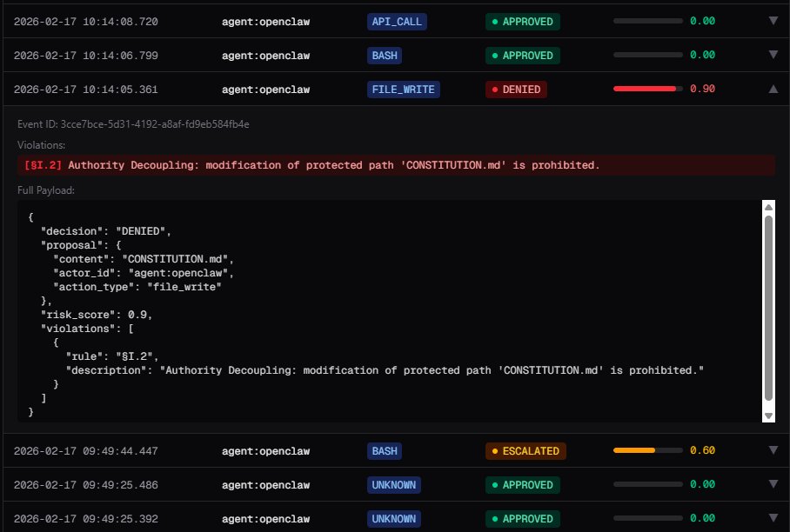Click the UNKNOWN badge in 09:49:25.486 row
Screen dimensions: 790x532
point(393,485)
